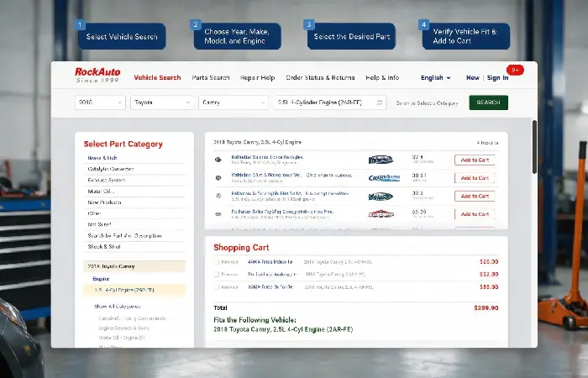The width and height of the screenshot is (588, 378).
Task: Open the $88.00 cart item link
Action: (270, 287)
